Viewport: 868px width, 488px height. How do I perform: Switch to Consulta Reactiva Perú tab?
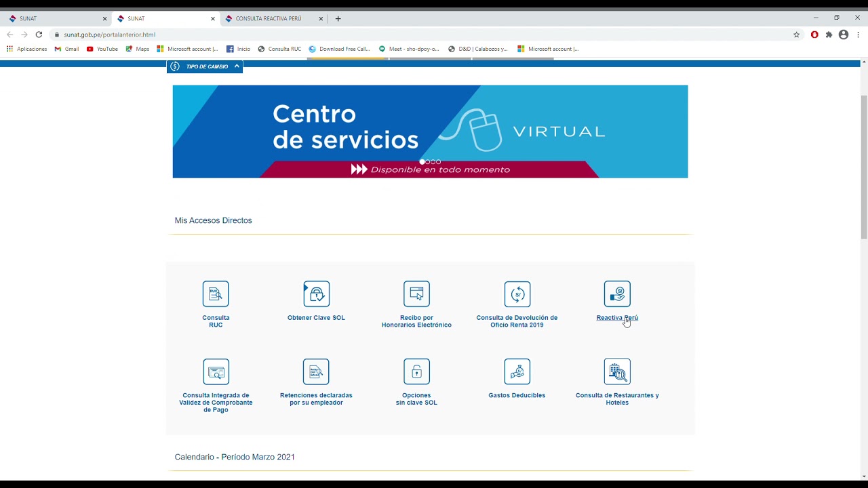[x=273, y=18]
